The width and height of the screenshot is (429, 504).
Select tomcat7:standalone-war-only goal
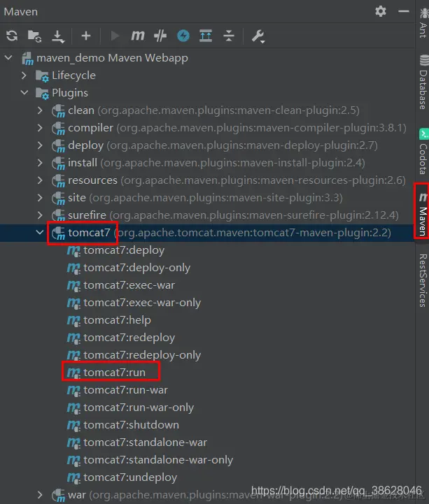click(158, 460)
